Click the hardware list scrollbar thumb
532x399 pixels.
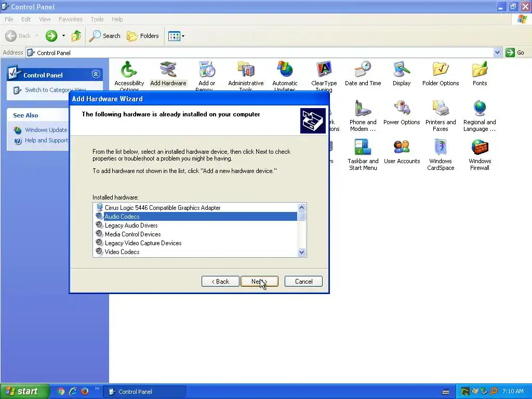click(x=302, y=216)
